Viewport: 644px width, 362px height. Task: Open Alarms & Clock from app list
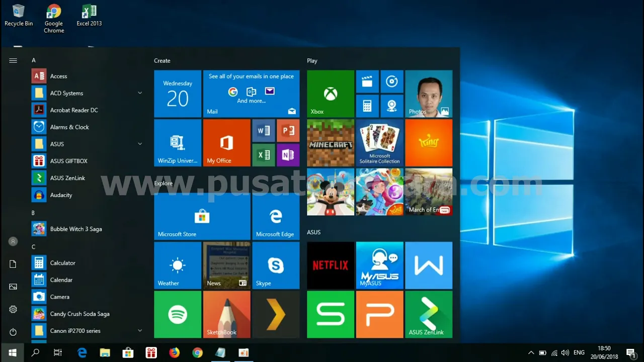tap(88, 127)
